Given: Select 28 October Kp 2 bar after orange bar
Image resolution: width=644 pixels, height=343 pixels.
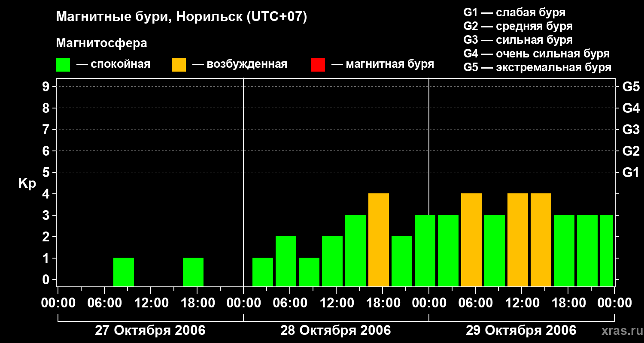Looking at the screenshot, I should coord(402,261).
